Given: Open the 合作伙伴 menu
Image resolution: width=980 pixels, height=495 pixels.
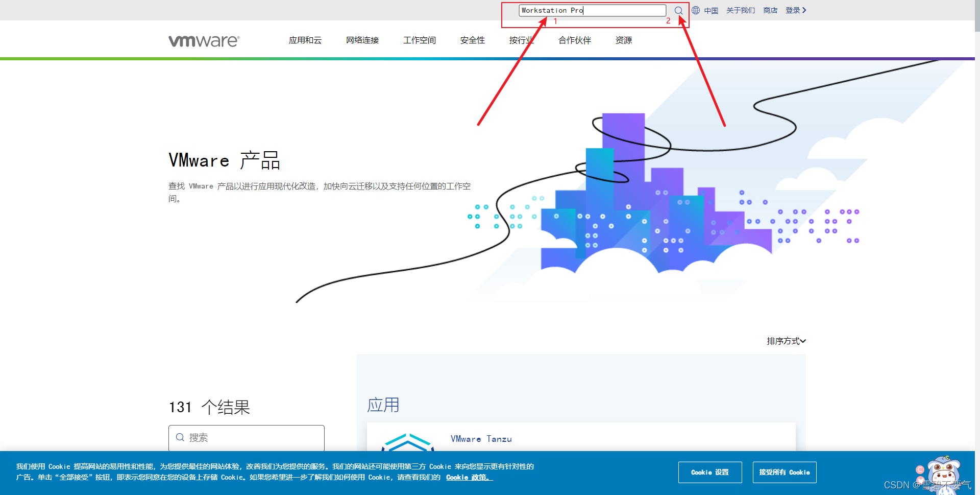Looking at the screenshot, I should pyautogui.click(x=574, y=40).
